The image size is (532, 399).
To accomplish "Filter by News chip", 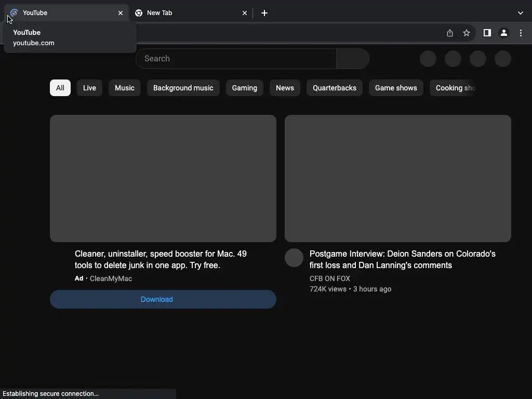I will click(285, 88).
